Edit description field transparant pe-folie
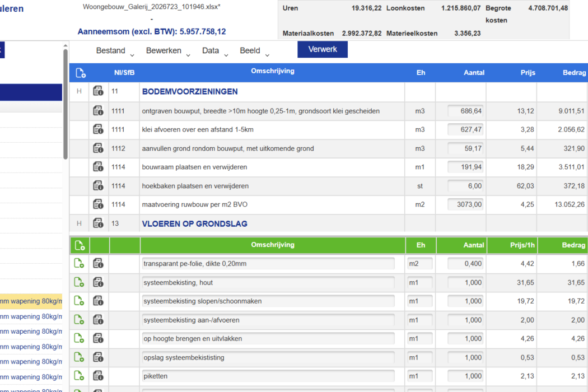This screenshot has height=392, width=588. (x=268, y=264)
